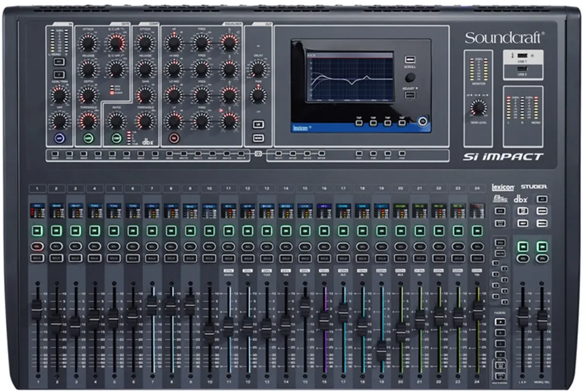Click the Comp GAIN knob

pyautogui.click(x=144, y=95)
